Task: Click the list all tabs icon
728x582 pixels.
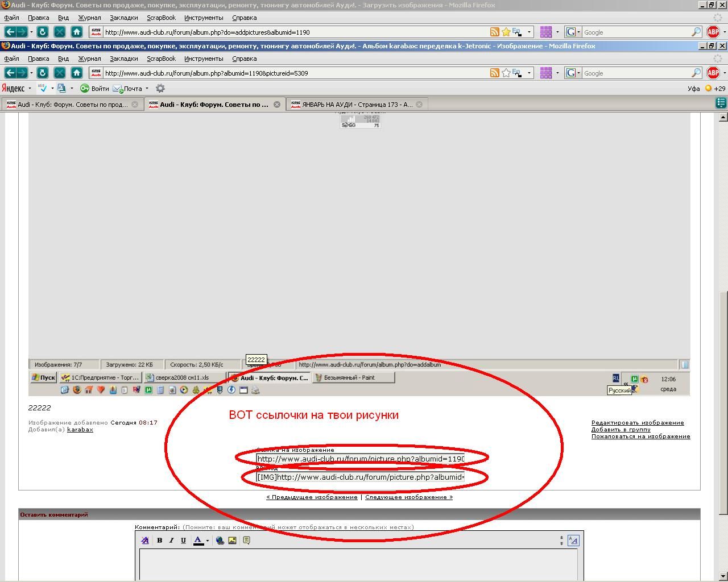Action: click(x=721, y=103)
